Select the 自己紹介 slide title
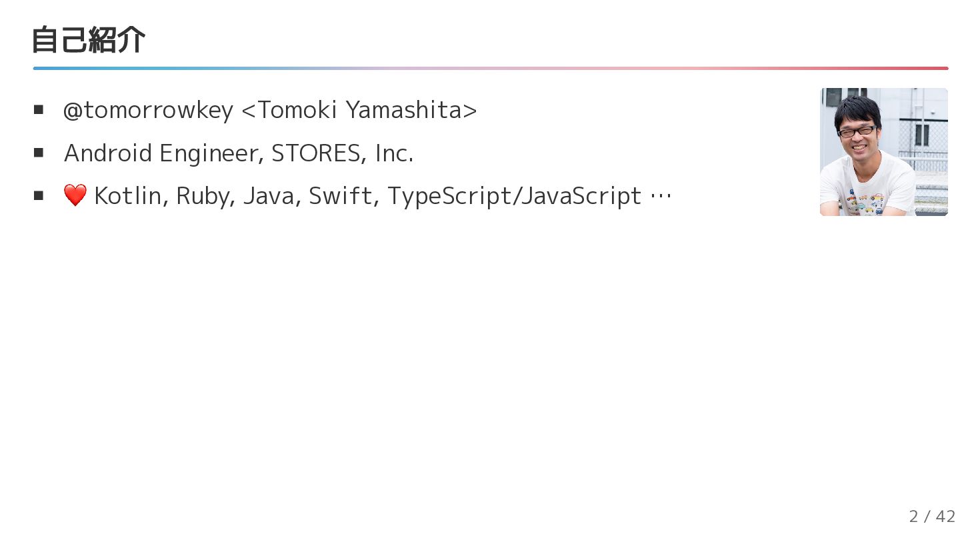 coord(89,40)
